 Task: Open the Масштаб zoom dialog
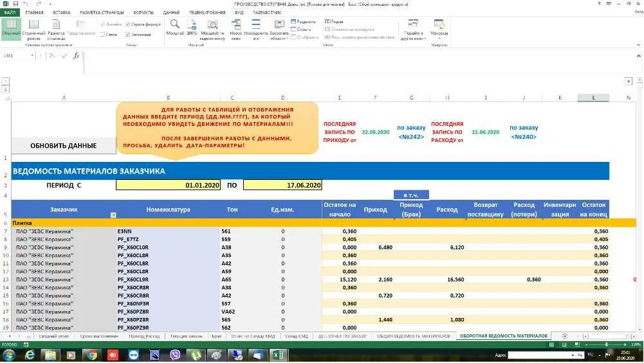(x=174, y=27)
